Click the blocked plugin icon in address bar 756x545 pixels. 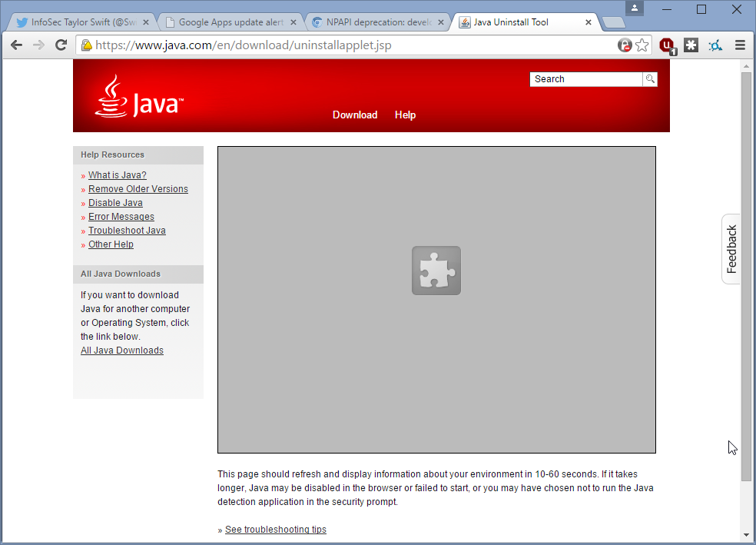click(625, 45)
